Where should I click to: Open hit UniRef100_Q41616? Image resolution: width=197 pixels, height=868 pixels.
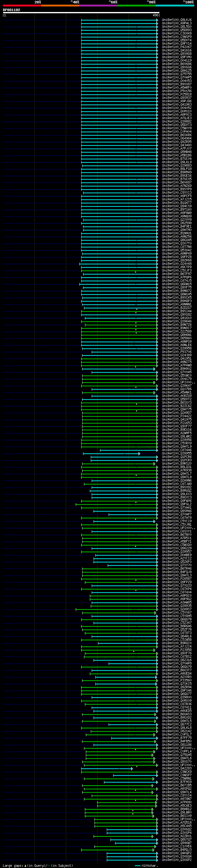176,50
